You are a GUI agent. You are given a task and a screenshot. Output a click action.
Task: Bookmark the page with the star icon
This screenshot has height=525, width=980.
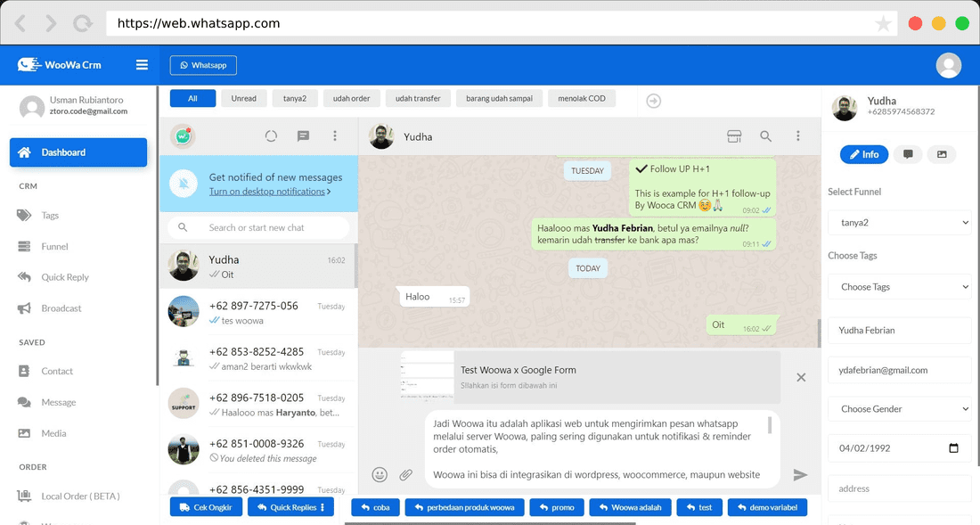(x=883, y=24)
